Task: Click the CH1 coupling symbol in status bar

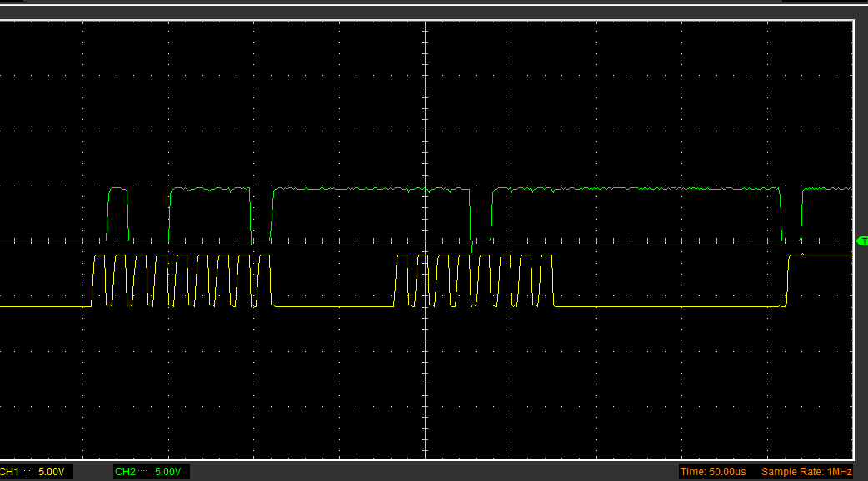Action: (26, 472)
